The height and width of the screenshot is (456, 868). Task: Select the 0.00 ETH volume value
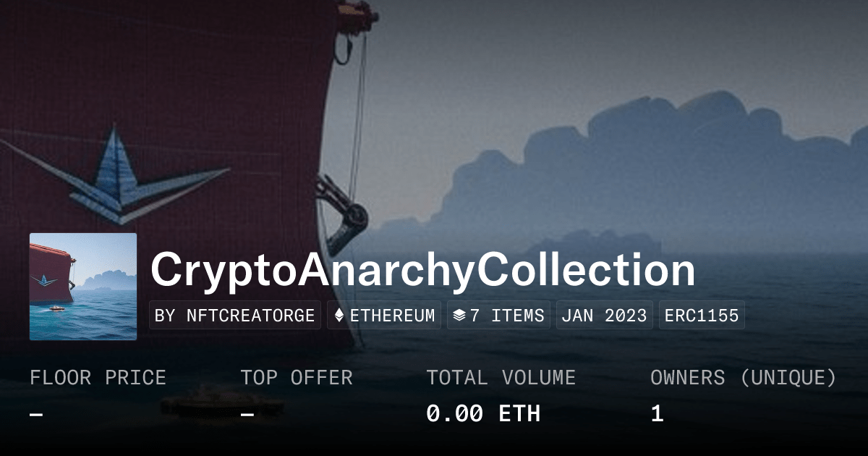click(483, 414)
